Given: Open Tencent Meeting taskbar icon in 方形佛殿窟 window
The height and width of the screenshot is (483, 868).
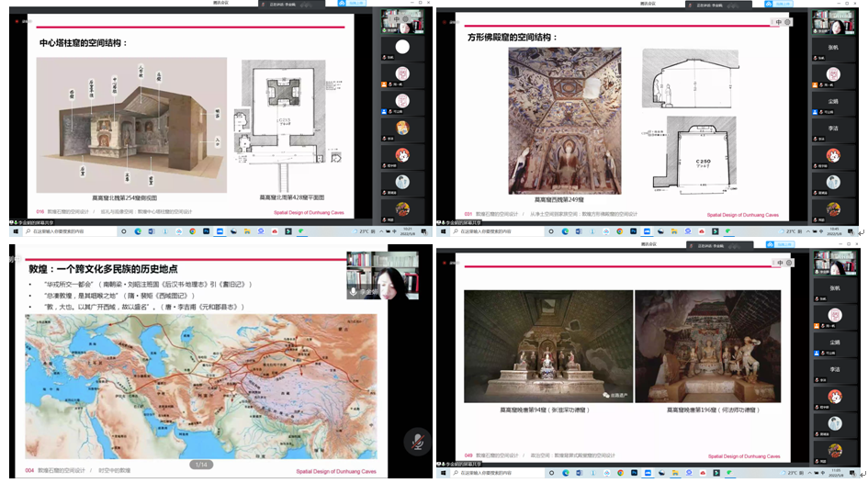Looking at the screenshot, I should click(x=648, y=231).
